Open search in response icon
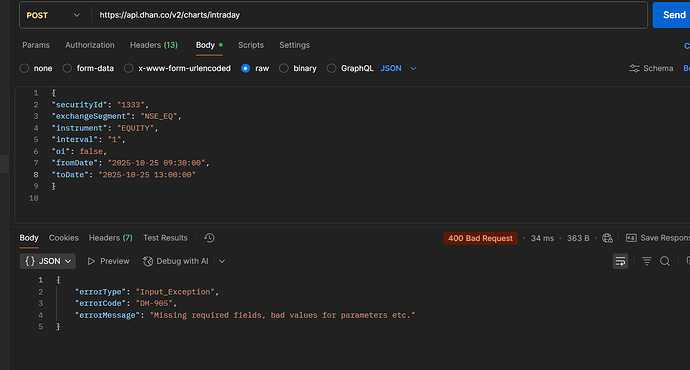Viewport: 690px width, 370px height. click(x=665, y=261)
